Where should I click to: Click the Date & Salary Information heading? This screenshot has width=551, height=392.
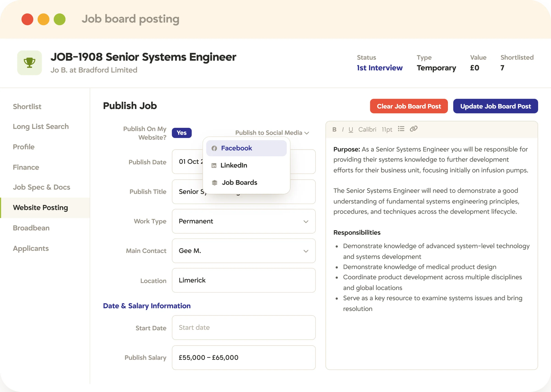tap(147, 306)
